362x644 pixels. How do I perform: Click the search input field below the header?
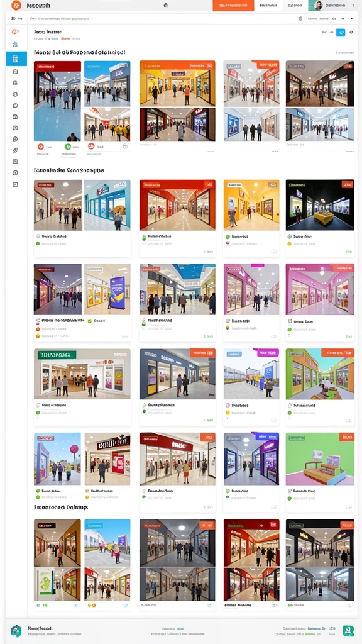coord(164,18)
